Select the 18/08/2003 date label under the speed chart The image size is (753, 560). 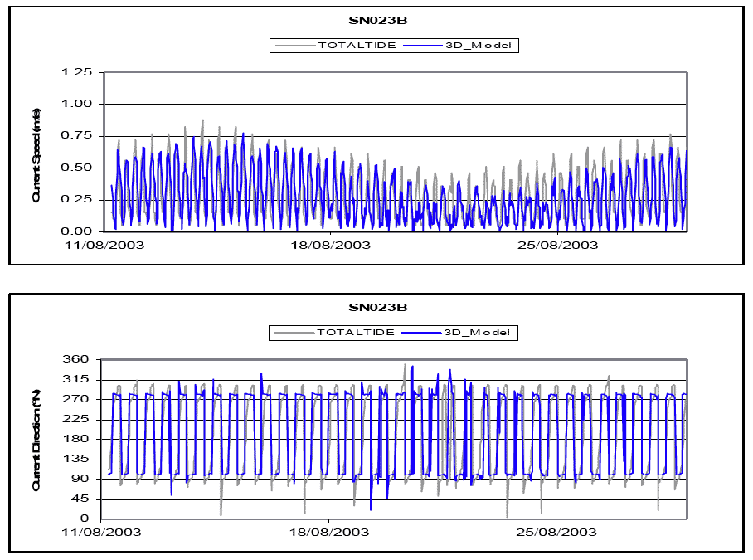[x=330, y=245]
